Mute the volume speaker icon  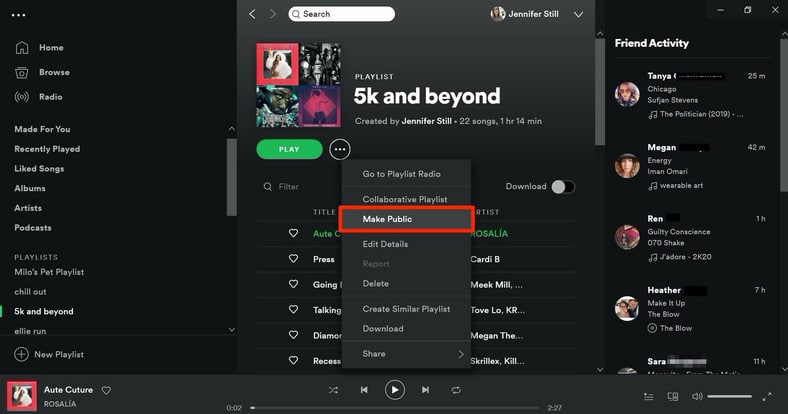point(697,396)
